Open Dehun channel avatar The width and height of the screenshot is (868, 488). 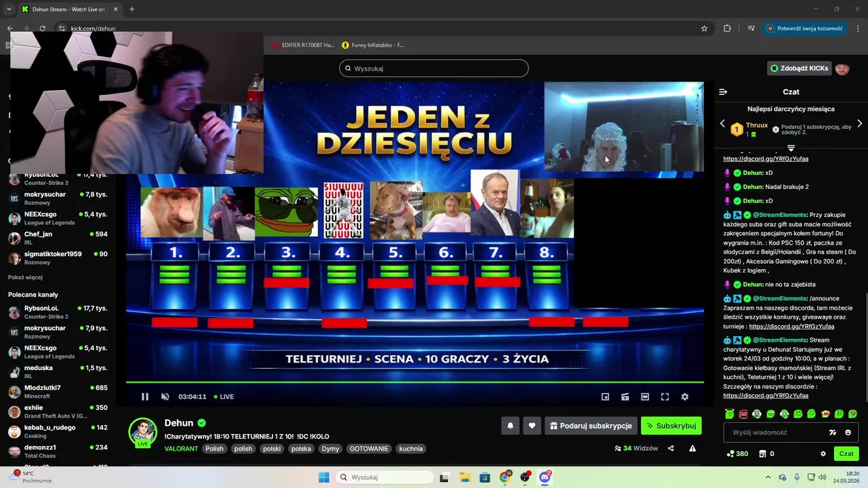(143, 432)
